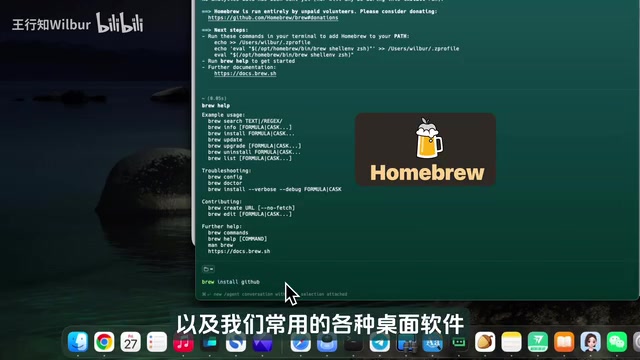Open Safari from the Dock
Image resolution: width=640 pixels, height=360 pixels.
click(300, 343)
